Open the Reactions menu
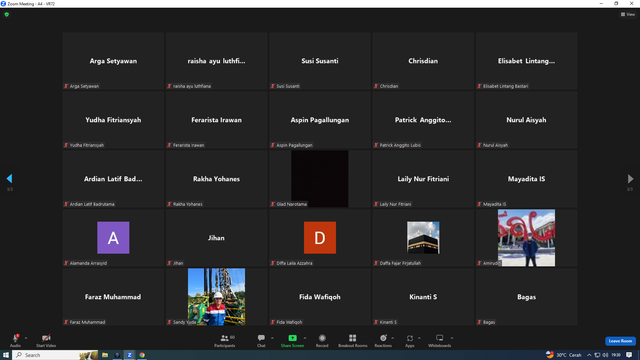The height and width of the screenshot is (360, 640). 383,340
